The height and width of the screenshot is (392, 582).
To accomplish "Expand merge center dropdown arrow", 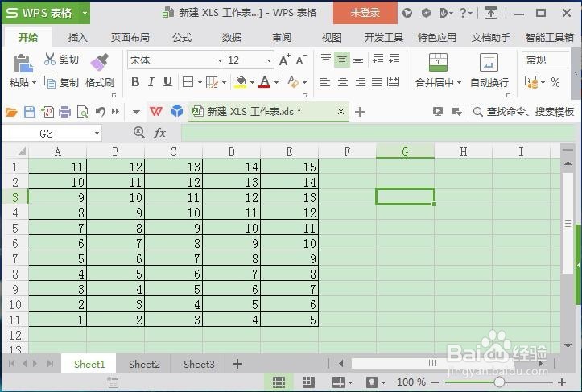I will coord(459,82).
